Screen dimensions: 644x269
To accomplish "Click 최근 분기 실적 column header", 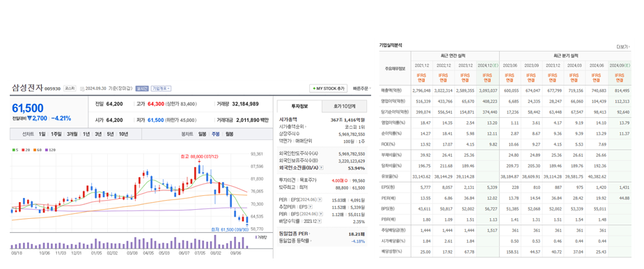I will point(565,56).
